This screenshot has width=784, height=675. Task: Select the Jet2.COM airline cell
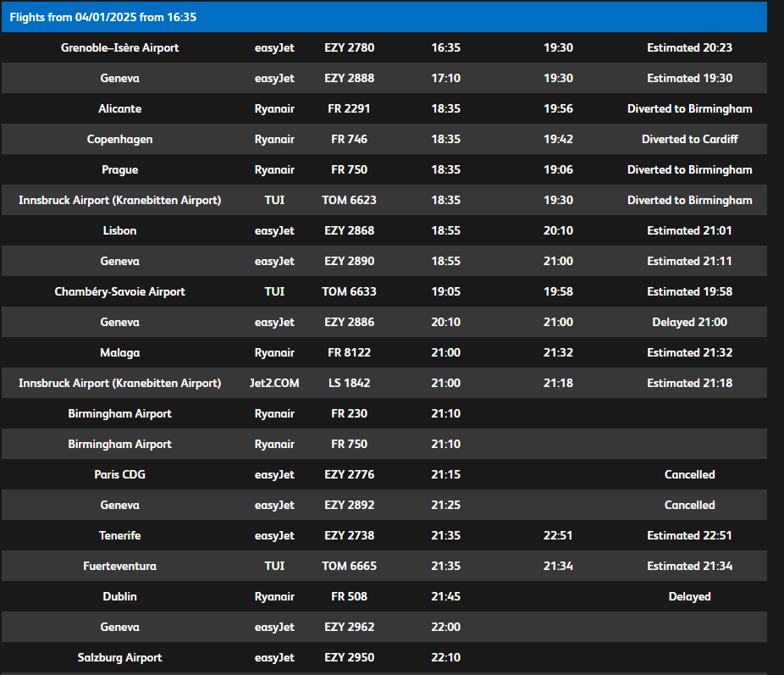(274, 383)
